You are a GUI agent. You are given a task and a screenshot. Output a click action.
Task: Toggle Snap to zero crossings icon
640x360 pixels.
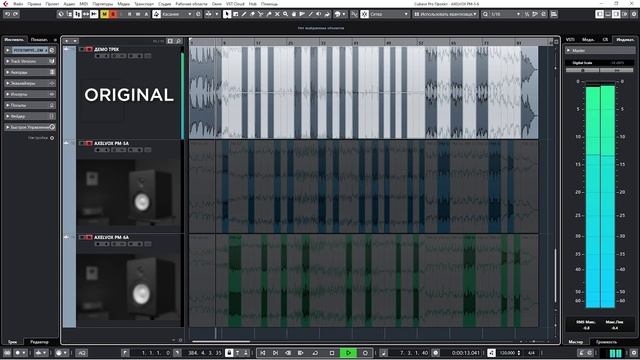(x=354, y=14)
